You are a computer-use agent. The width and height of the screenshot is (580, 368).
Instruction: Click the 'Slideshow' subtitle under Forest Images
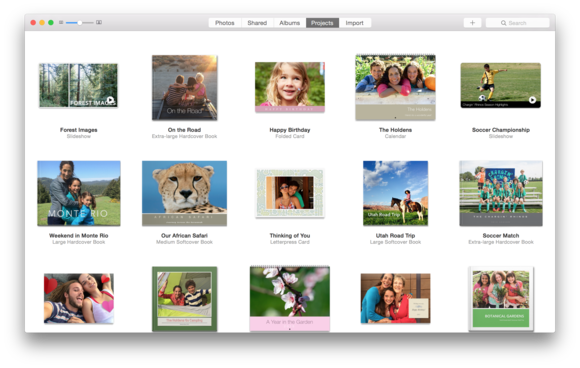(x=78, y=136)
